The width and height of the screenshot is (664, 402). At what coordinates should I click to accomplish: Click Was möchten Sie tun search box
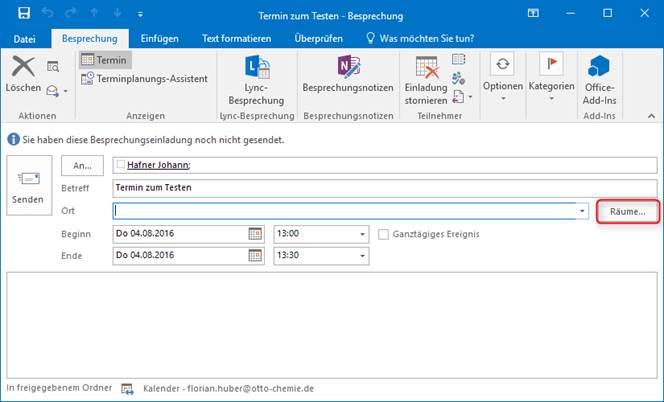427,39
